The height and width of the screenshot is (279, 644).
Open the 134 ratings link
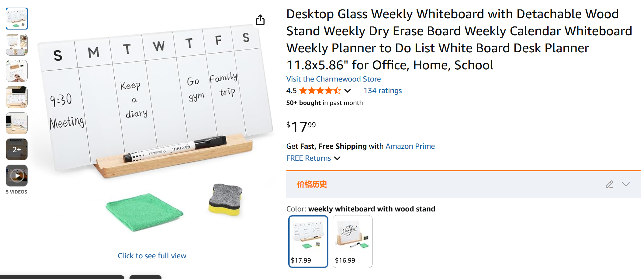coord(383,91)
